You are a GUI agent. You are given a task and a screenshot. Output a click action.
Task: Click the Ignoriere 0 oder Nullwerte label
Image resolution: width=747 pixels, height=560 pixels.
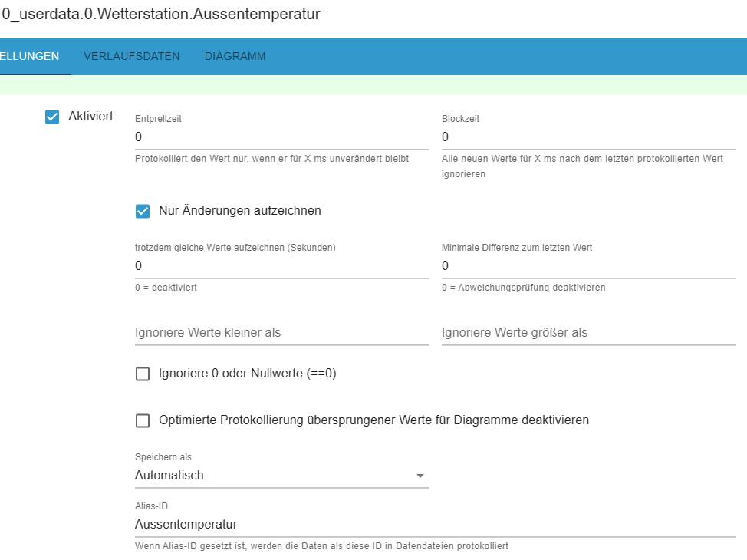pyautogui.click(x=247, y=373)
